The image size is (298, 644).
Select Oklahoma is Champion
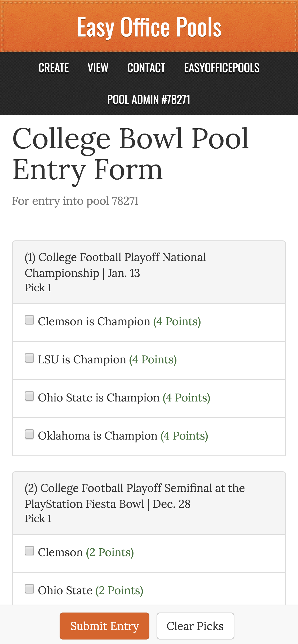(x=29, y=434)
